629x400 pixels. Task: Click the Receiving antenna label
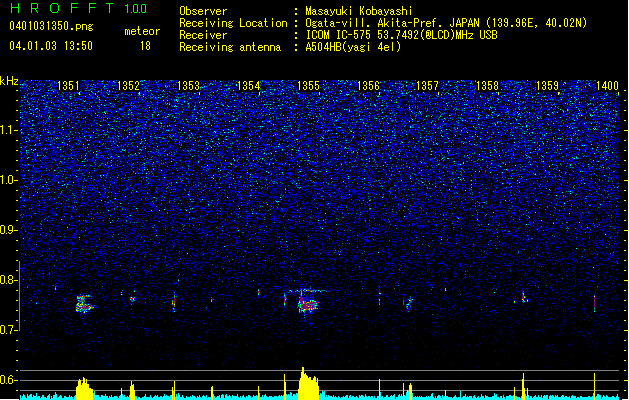point(230,47)
